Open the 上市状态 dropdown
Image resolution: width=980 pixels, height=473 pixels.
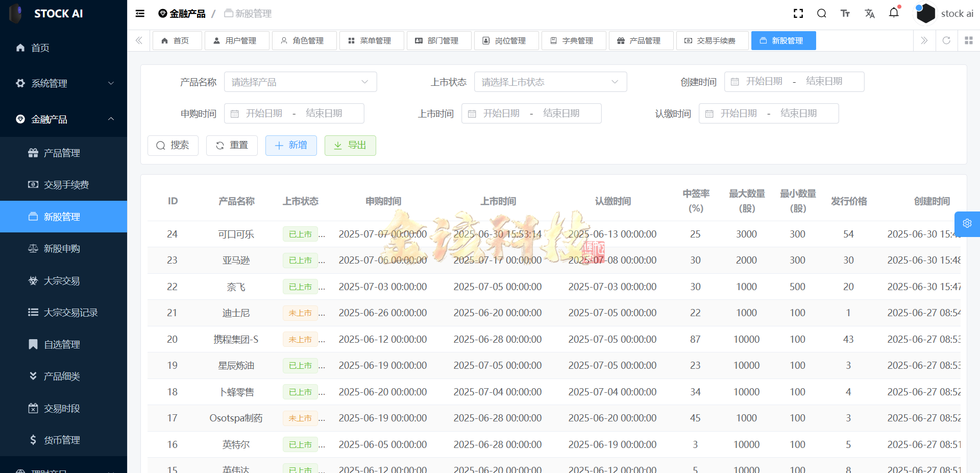click(550, 82)
